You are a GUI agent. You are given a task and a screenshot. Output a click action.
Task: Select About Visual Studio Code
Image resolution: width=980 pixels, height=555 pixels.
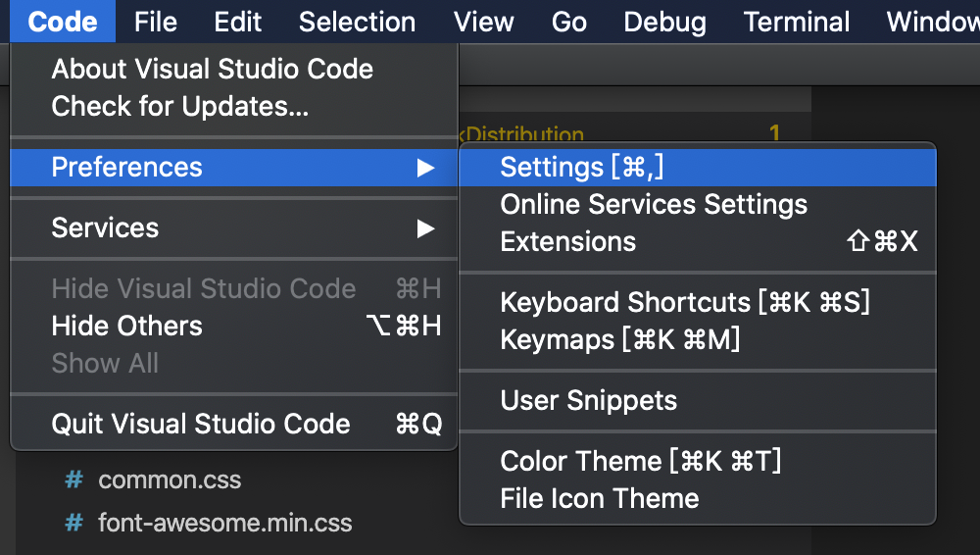coord(234,69)
